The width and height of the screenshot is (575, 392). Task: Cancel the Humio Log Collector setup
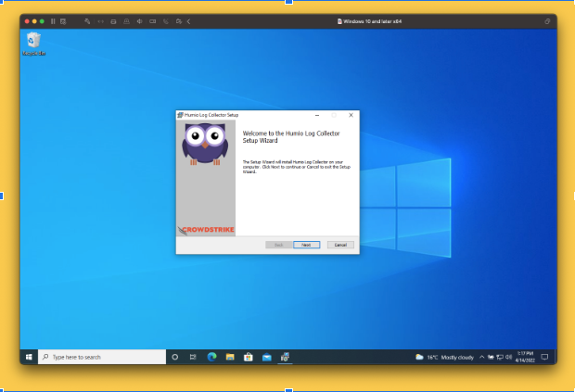click(340, 245)
